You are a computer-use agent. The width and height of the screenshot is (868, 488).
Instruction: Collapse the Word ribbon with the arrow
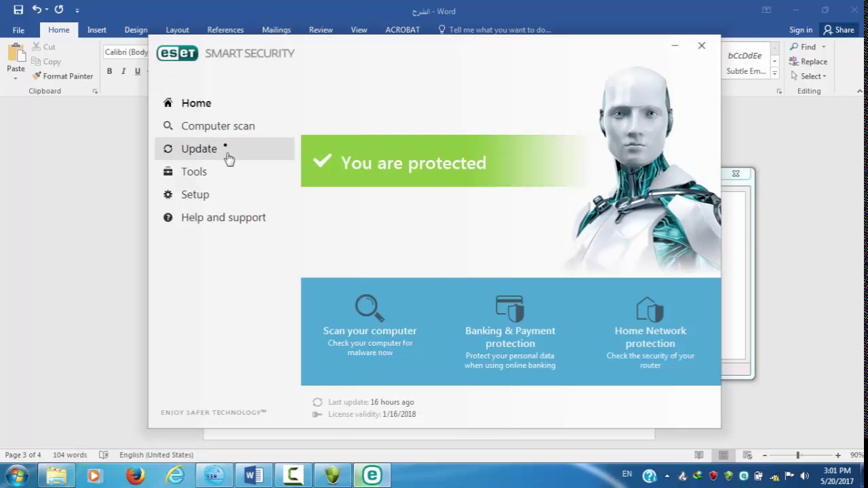[x=860, y=91]
